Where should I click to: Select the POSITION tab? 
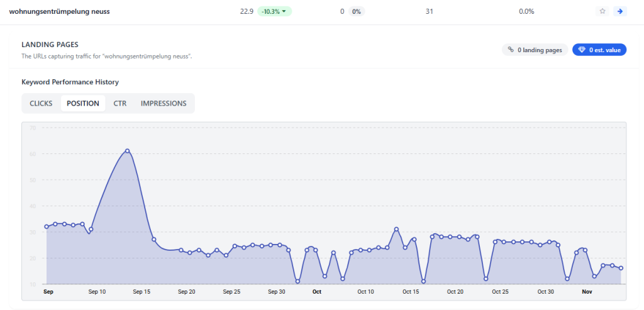click(83, 103)
